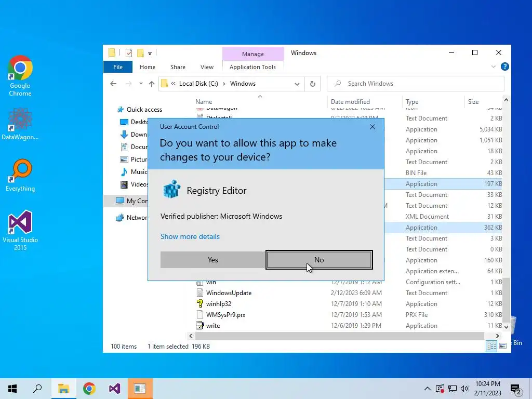Go up one folder level

point(152,84)
